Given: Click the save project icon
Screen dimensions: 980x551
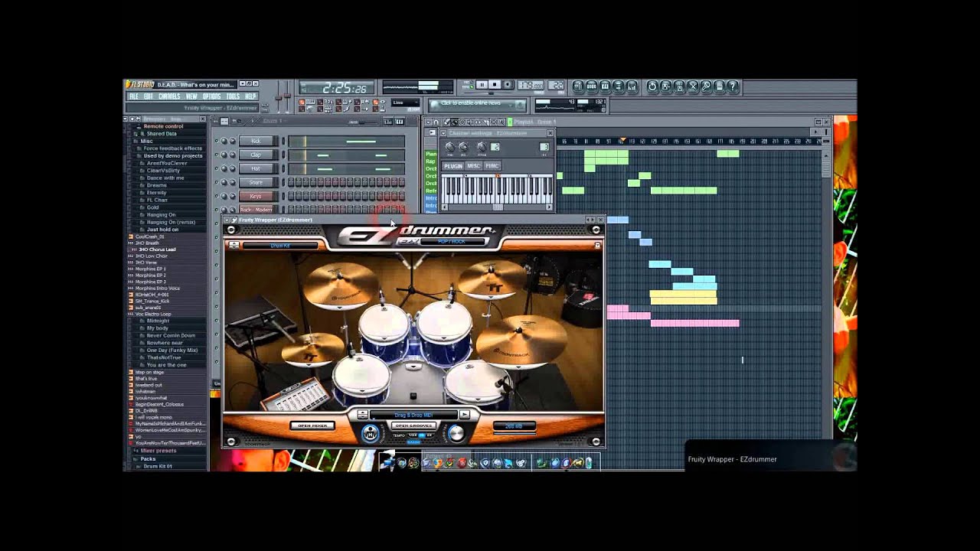Looking at the screenshot, I should [665, 86].
